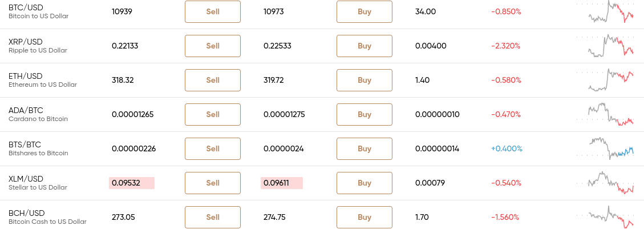
Task: Click the highlighted 0.09532 sell price
Action: click(x=132, y=183)
